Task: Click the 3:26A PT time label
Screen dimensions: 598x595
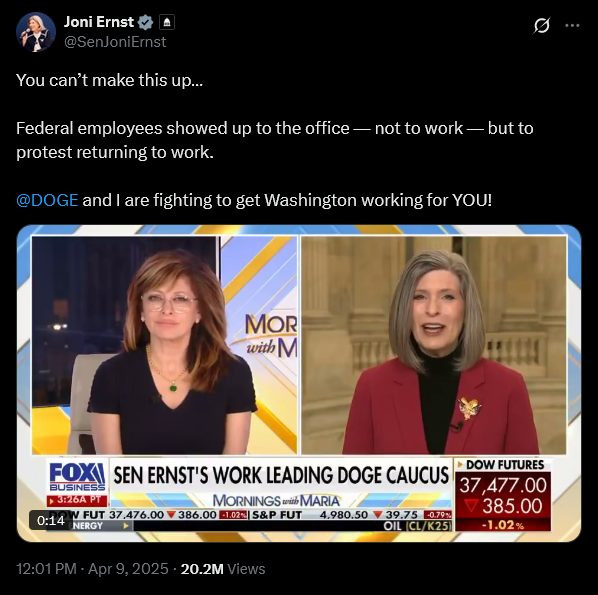Action: [77, 500]
